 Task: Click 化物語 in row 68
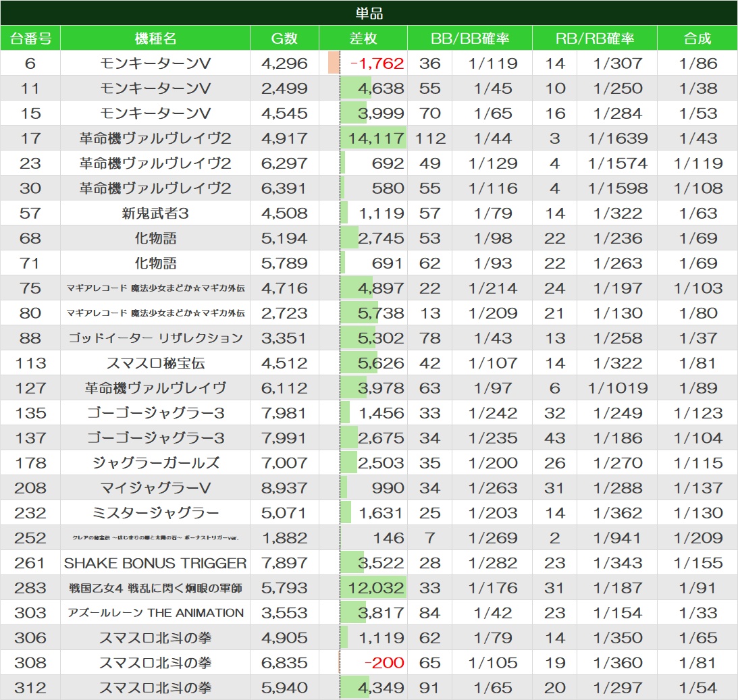[x=155, y=238]
